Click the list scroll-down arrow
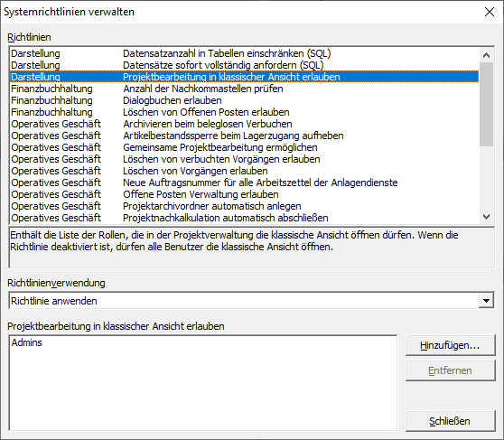The width and height of the screenshot is (504, 440). coord(486,217)
